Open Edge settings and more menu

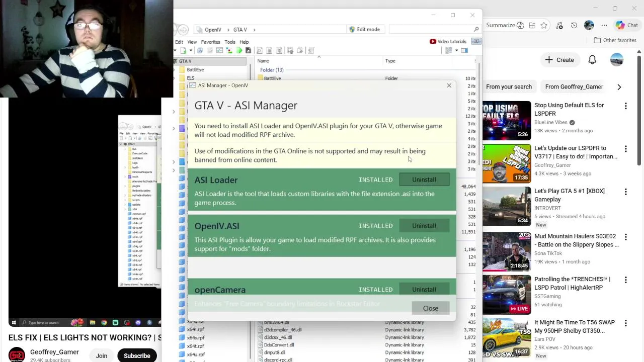click(x=604, y=25)
